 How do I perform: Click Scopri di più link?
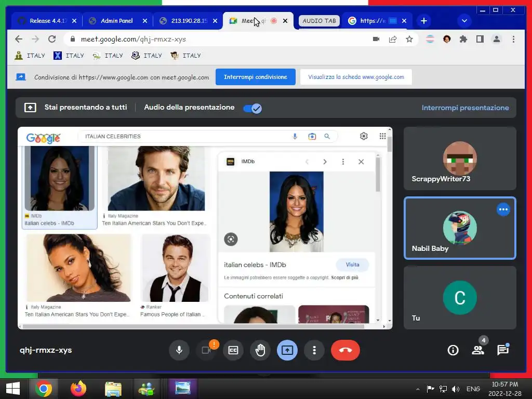click(x=345, y=277)
